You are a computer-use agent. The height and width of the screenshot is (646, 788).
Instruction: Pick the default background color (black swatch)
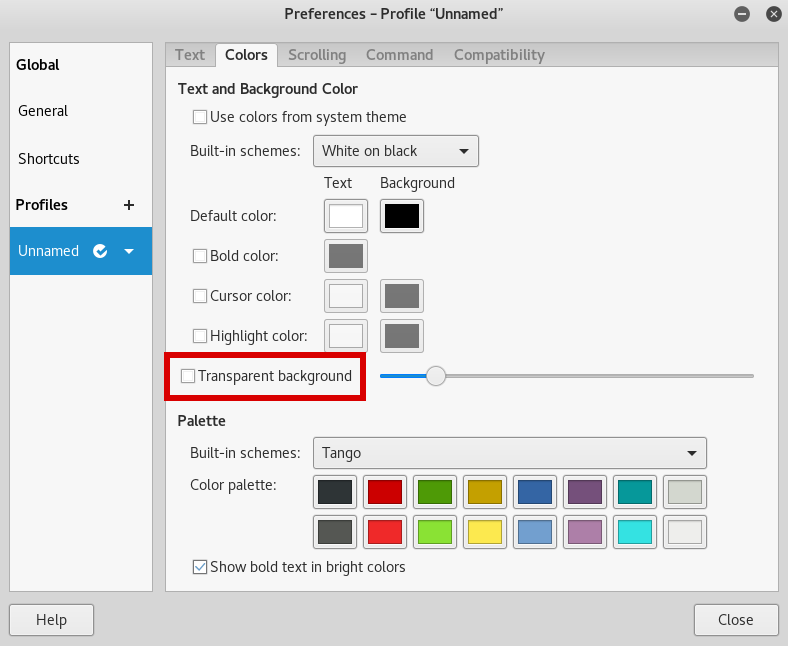click(x=402, y=216)
